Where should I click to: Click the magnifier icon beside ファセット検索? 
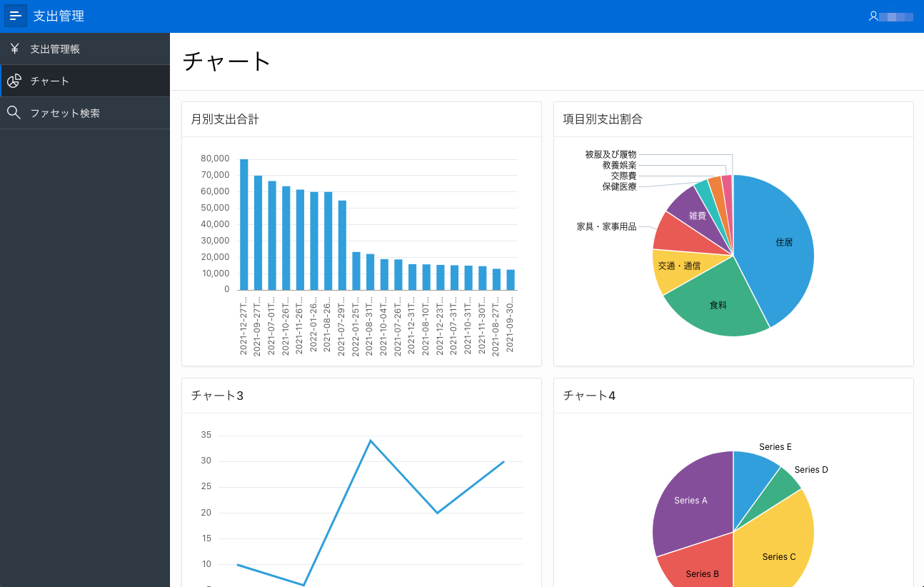(x=14, y=112)
